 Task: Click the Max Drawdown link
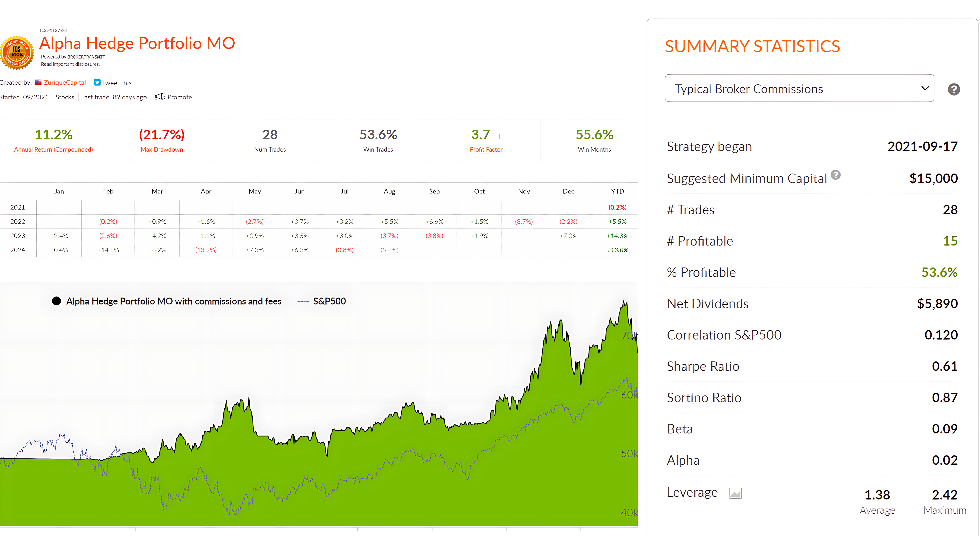(162, 149)
